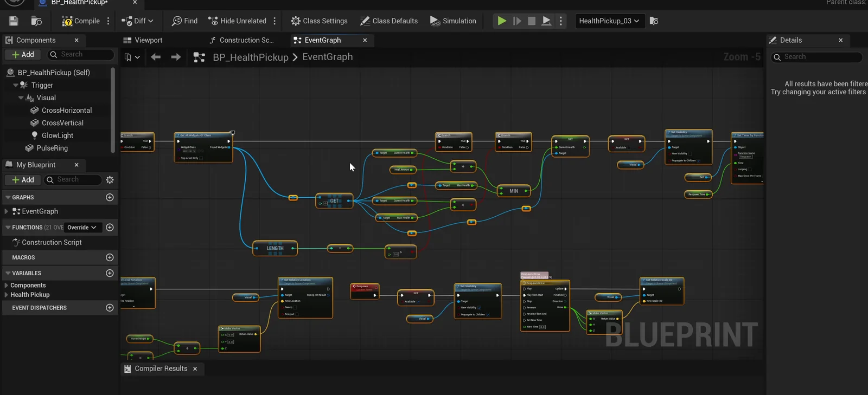
Task: Click Add in the My Blueprint panel
Action: point(23,180)
